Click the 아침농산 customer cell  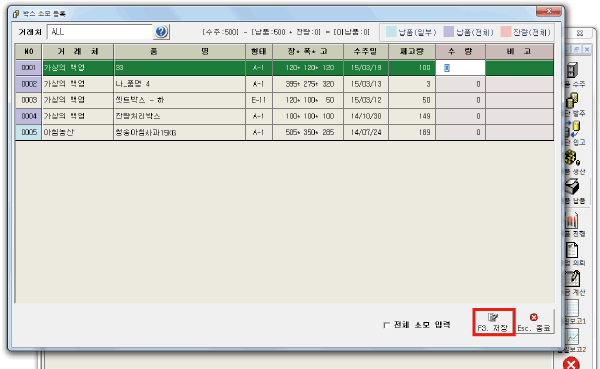coord(78,132)
